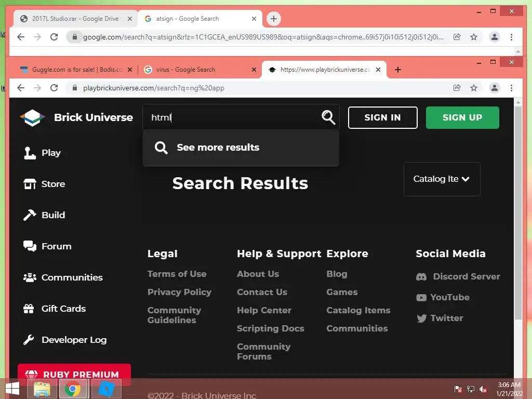Open the Community Forums footer link
The image size is (532, 399).
(x=263, y=352)
